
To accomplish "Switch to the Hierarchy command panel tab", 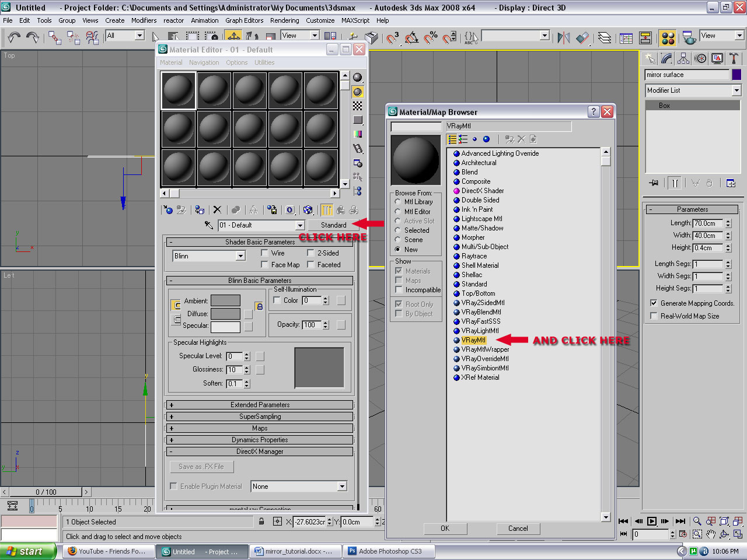I will (x=683, y=58).
